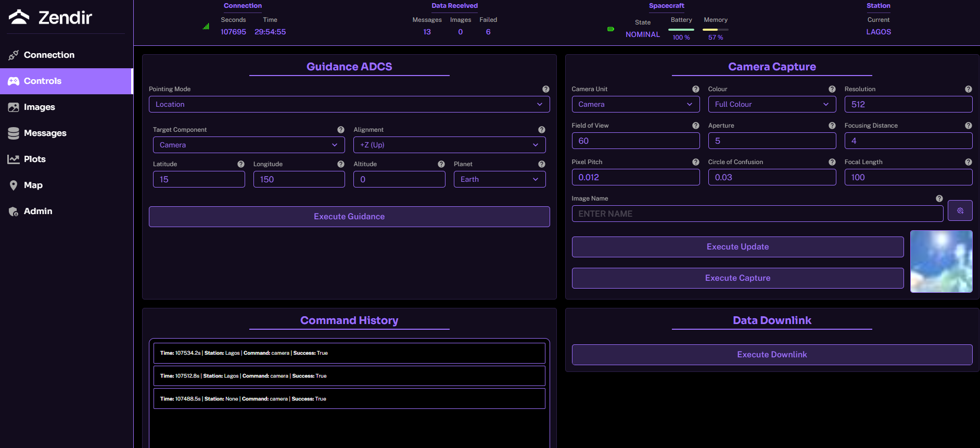The height and width of the screenshot is (448, 980).
Task: Open the Map page from sidebar
Action: (33, 185)
